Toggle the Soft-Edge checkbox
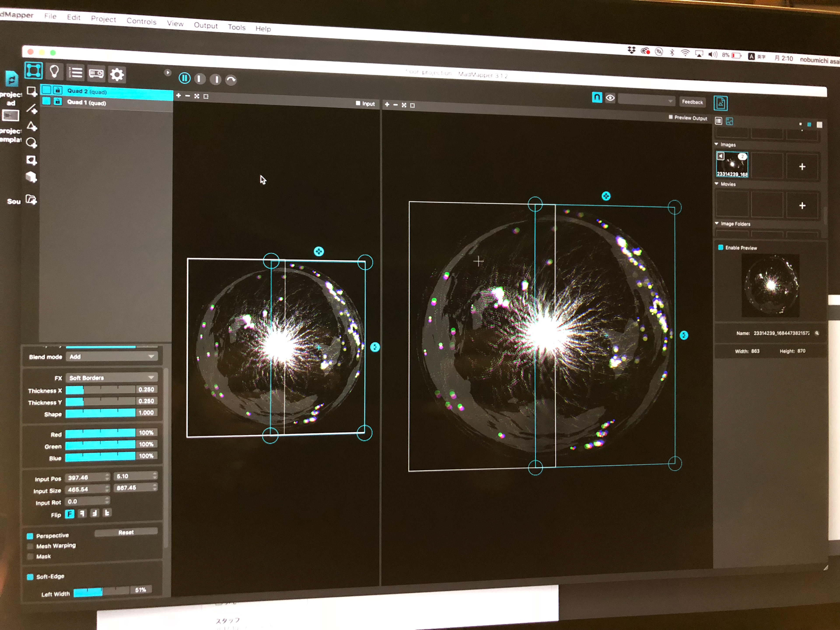This screenshot has height=630, width=840. pyautogui.click(x=30, y=577)
